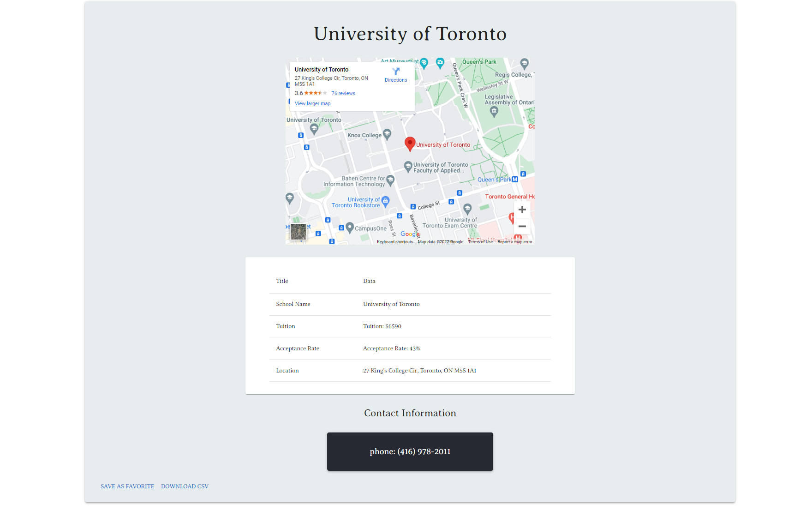Screen dimensions: 812x510
Task: Click the 'University of Toronto' page heading
Action: coord(410,34)
